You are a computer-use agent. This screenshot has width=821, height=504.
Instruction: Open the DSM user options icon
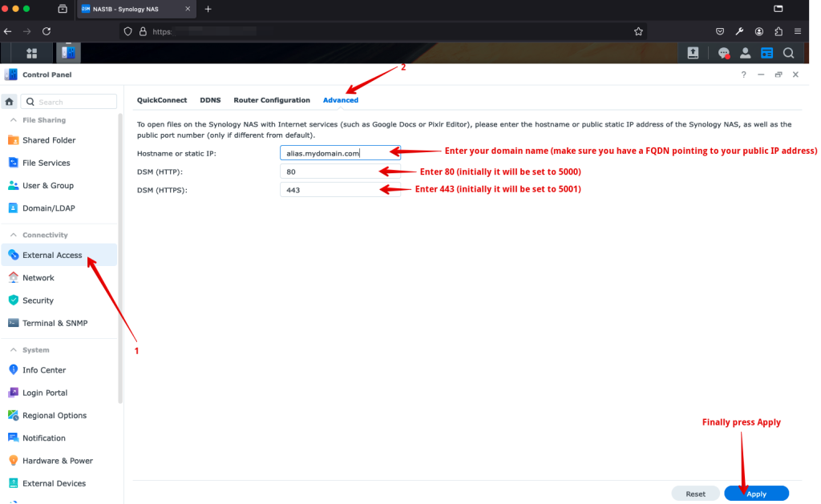[x=745, y=53]
